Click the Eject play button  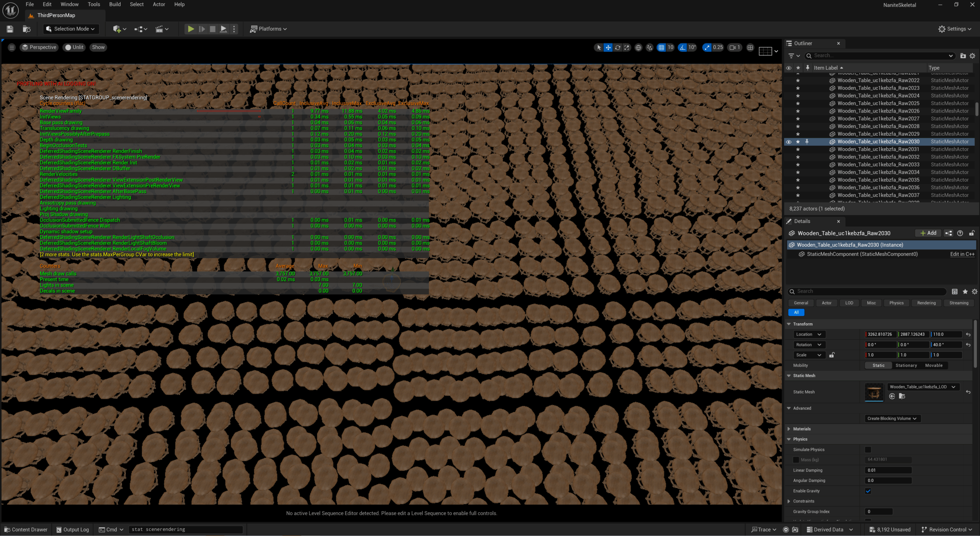point(224,29)
